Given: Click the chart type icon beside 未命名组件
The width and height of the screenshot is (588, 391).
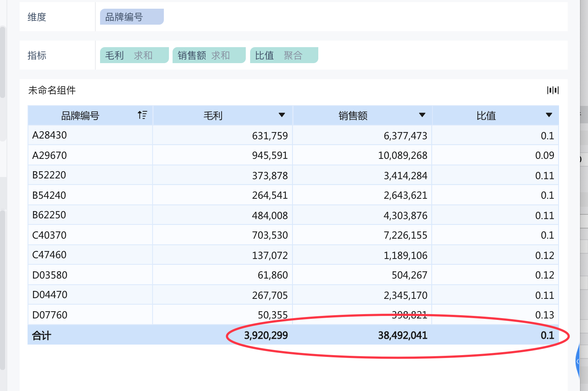Looking at the screenshot, I should (x=553, y=90).
